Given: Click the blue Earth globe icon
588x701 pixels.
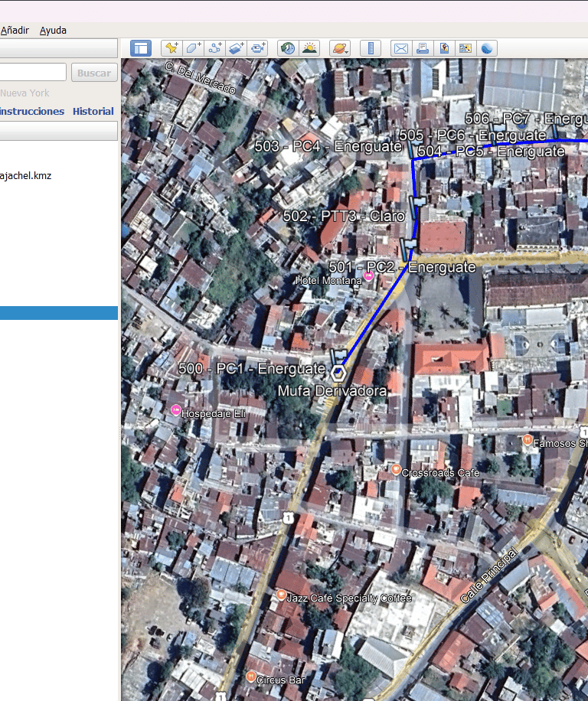Looking at the screenshot, I should pos(487,48).
